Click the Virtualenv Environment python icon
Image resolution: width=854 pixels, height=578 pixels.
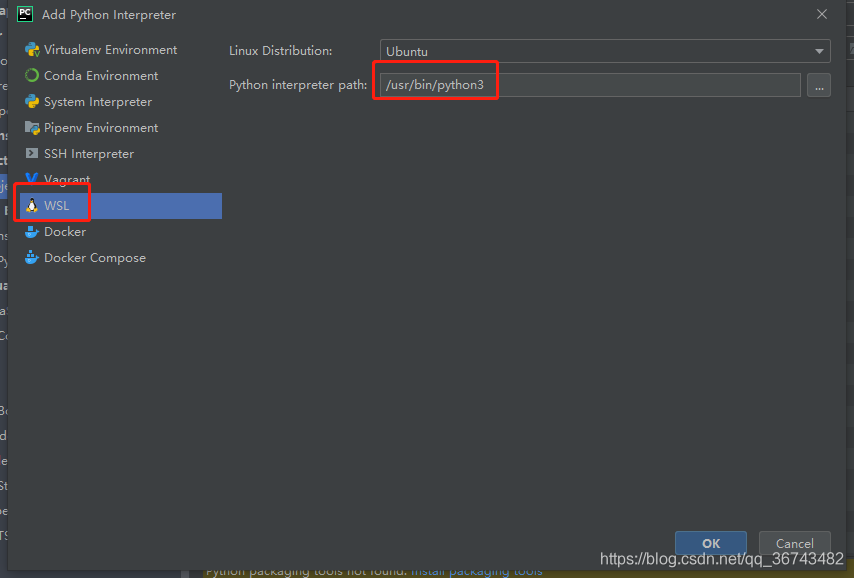coord(32,50)
